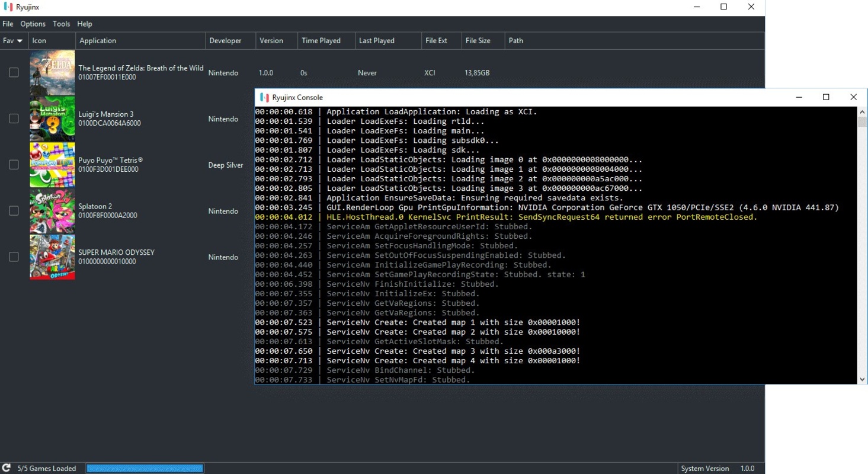Click the GeForce GTX 1050 GPU info log line
This screenshot has width=868, height=474.
point(547,207)
